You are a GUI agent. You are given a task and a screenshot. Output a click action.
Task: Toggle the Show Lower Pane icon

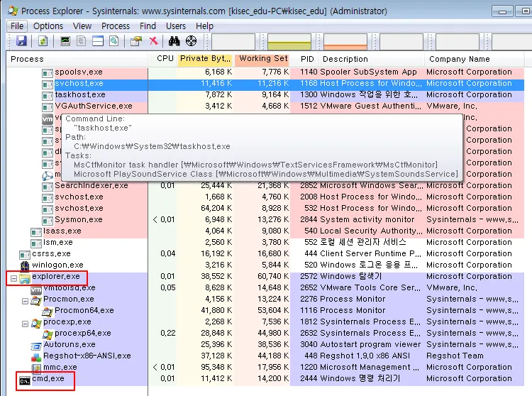coord(98,41)
